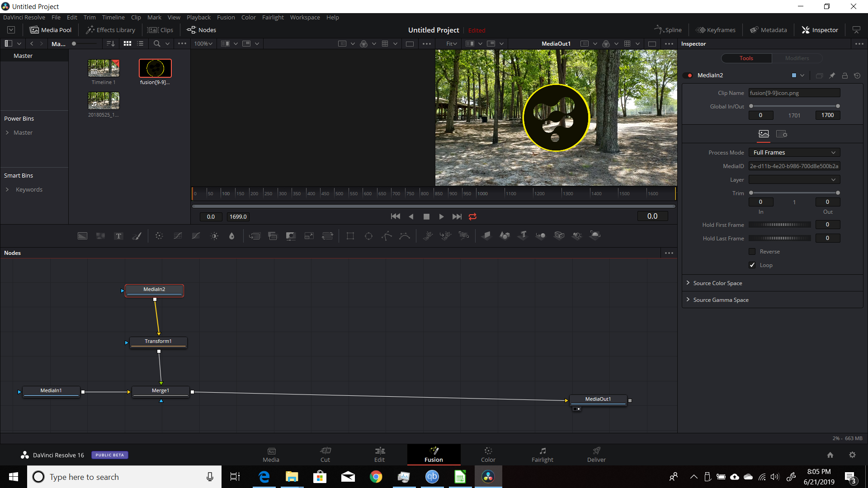Play forward in the viewer
This screenshot has height=488, width=868.
click(441, 217)
